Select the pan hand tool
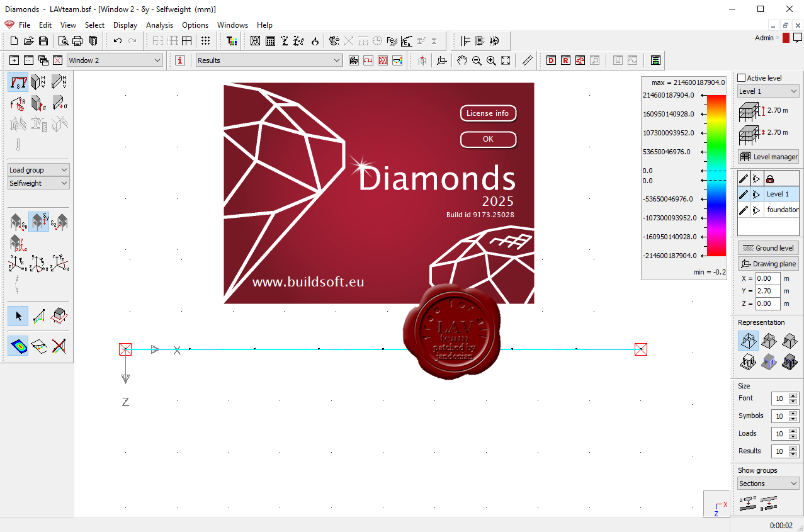Viewport: 804px width, 532px height. coord(463,60)
